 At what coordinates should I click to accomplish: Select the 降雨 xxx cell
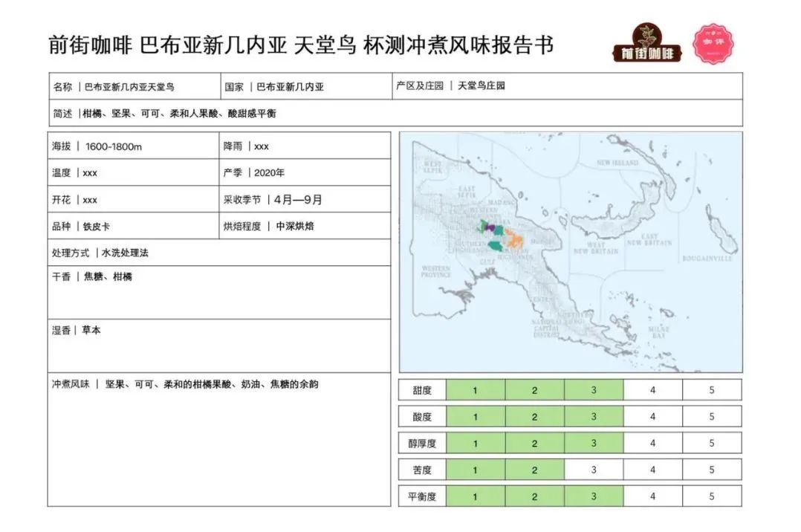[x=305, y=146]
